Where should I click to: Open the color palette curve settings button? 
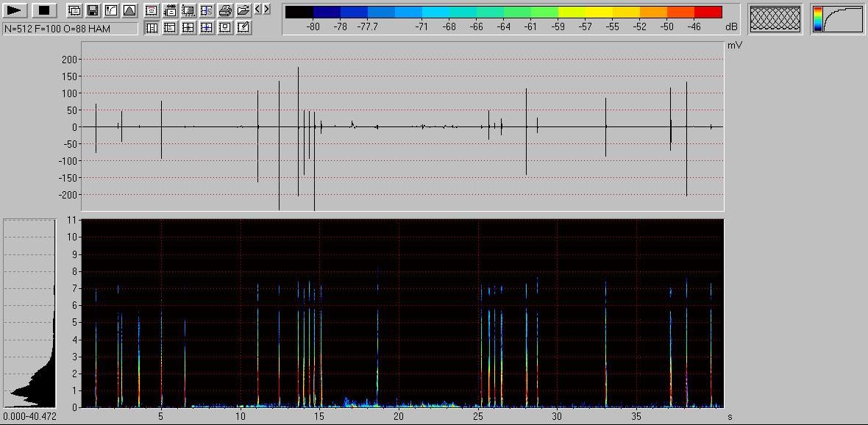pos(839,18)
